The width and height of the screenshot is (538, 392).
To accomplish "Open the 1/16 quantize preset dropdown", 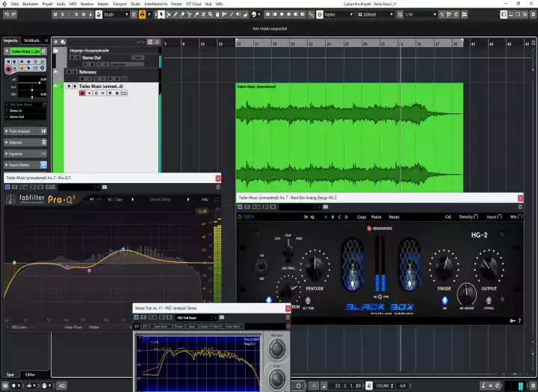I will coord(420,14).
